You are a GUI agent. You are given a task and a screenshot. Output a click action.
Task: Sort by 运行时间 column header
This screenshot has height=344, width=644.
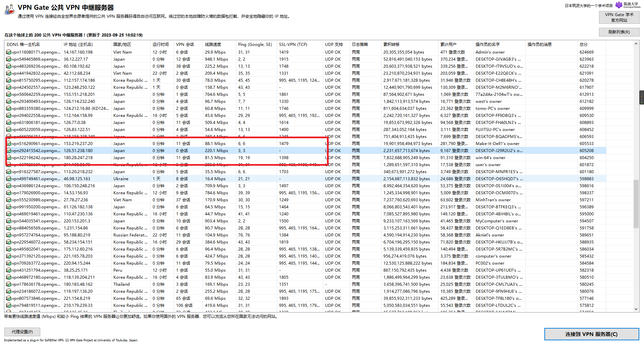(x=162, y=45)
